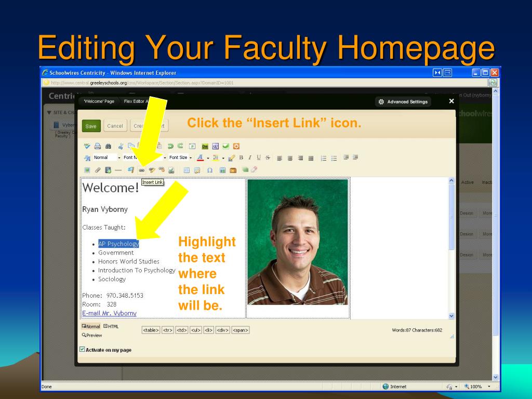532x399 pixels.
Task: Select the <td> tag in path bar
Action: pos(182,330)
